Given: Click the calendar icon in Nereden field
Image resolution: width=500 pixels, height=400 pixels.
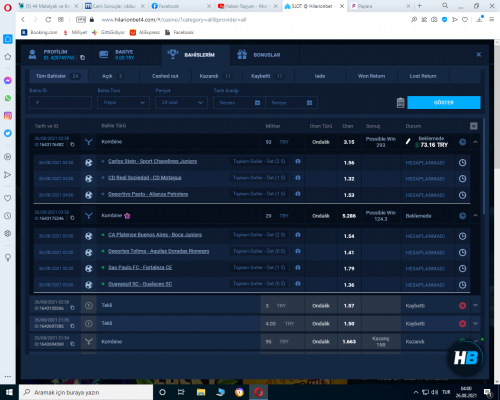Looking at the screenshot, I should (x=257, y=103).
